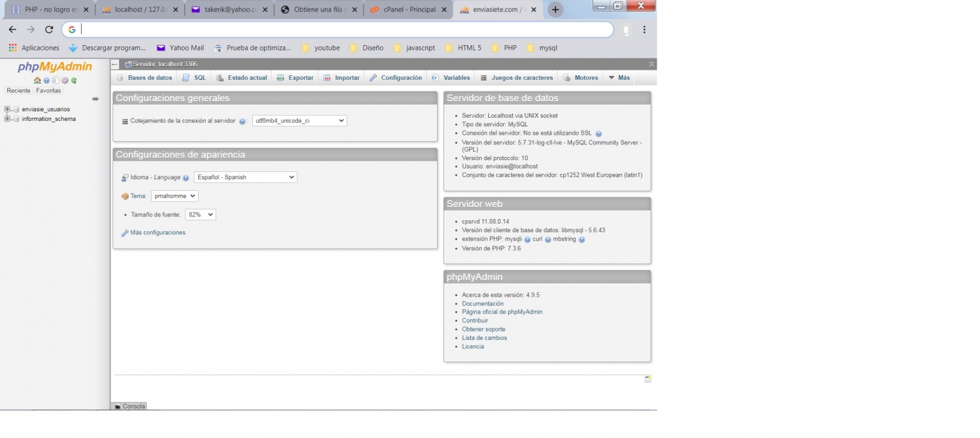The width and height of the screenshot is (980, 438).
Task: Open help icon next to collation label
Action: pyautogui.click(x=242, y=121)
